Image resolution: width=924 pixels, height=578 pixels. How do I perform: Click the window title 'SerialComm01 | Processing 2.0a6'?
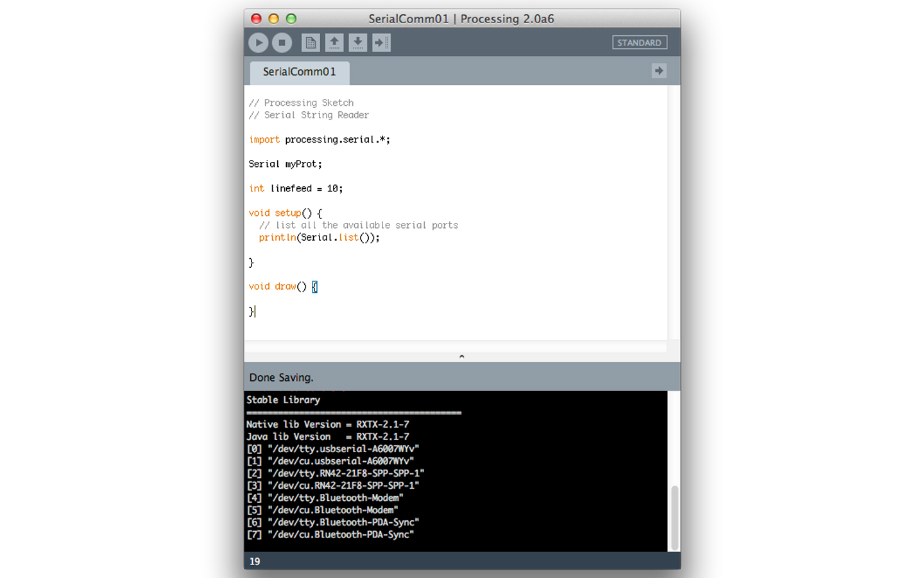[x=461, y=19]
